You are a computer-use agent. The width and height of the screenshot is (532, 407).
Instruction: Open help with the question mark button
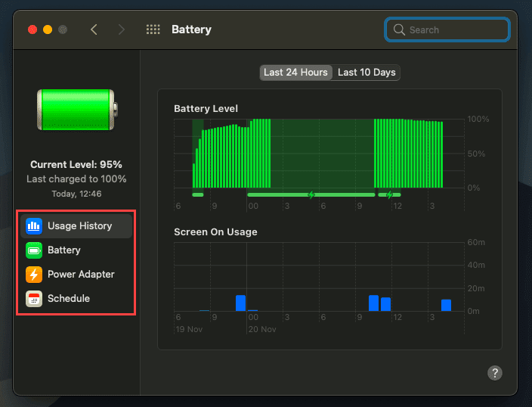click(495, 373)
